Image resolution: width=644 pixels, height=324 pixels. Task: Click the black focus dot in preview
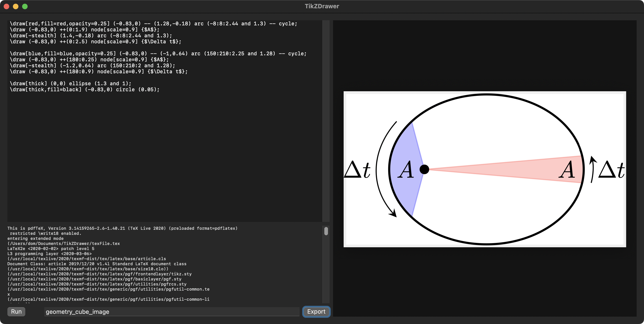[424, 169]
